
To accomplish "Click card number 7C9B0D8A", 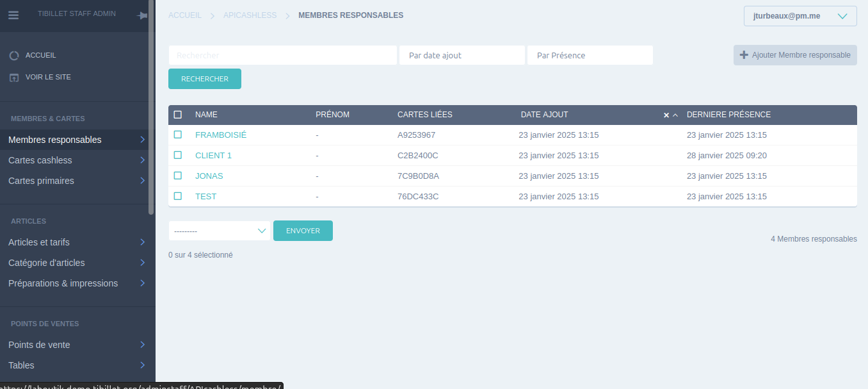I will (419, 176).
